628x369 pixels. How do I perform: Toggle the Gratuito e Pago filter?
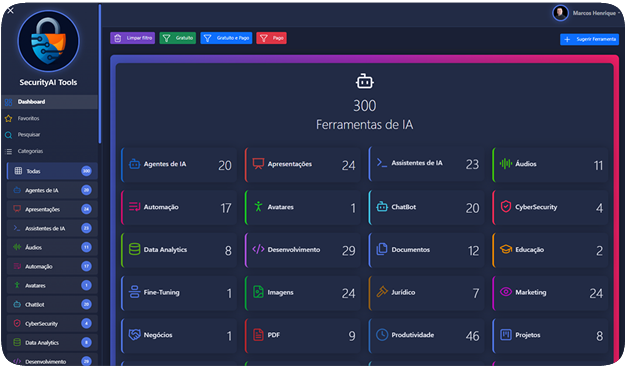226,38
